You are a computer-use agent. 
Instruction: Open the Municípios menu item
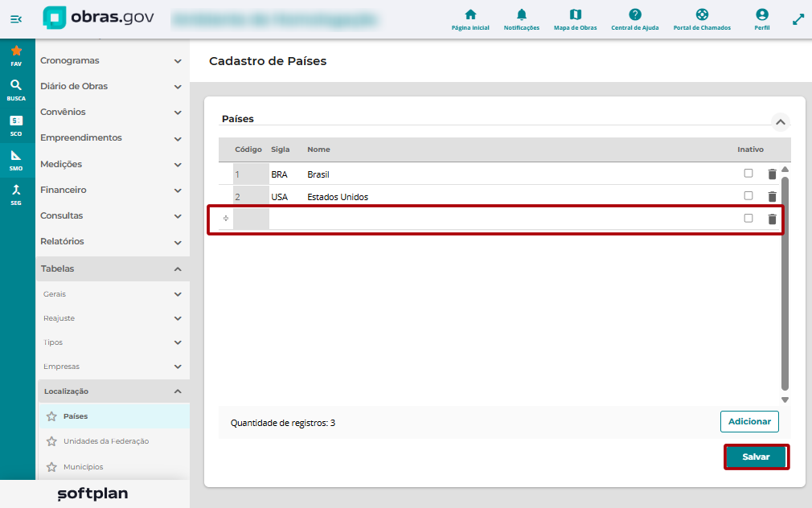click(84, 467)
